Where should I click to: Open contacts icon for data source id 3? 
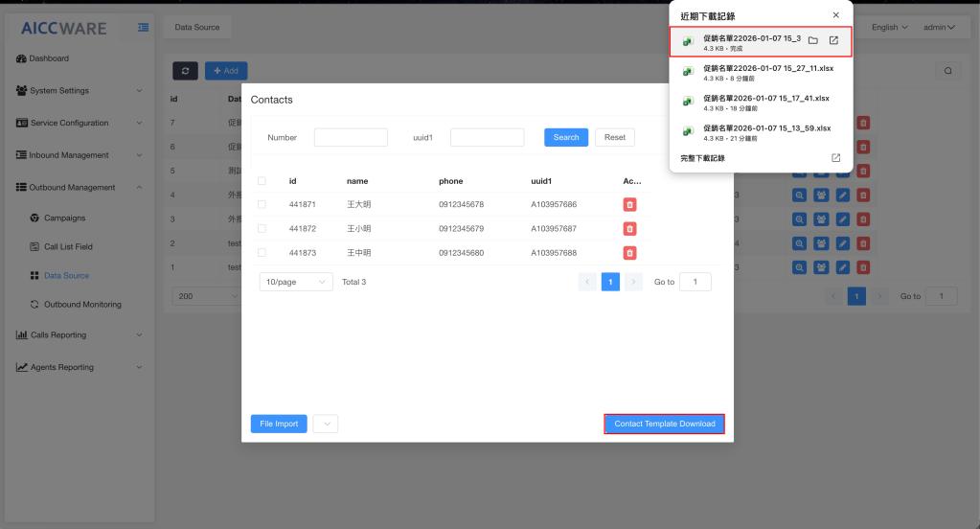pyautogui.click(x=821, y=219)
